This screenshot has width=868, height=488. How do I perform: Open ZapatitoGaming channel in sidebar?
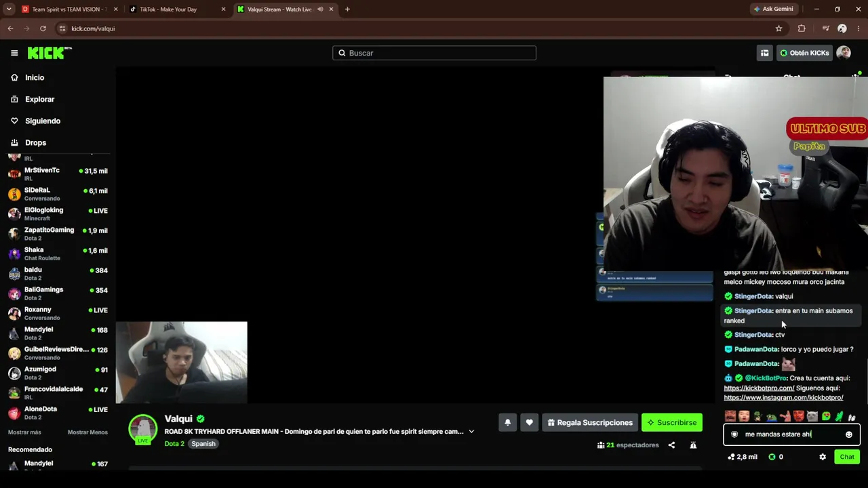[x=58, y=234]
